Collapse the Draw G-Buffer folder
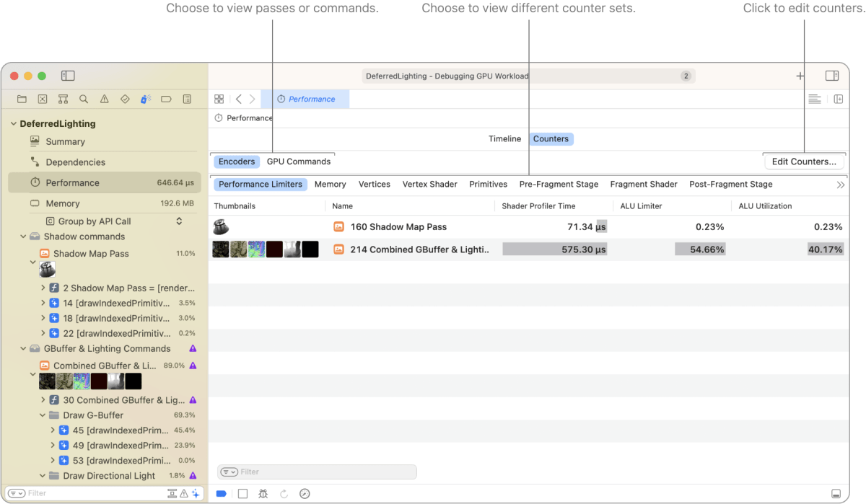This screenshot has width=866, height=504. (43, 415)
